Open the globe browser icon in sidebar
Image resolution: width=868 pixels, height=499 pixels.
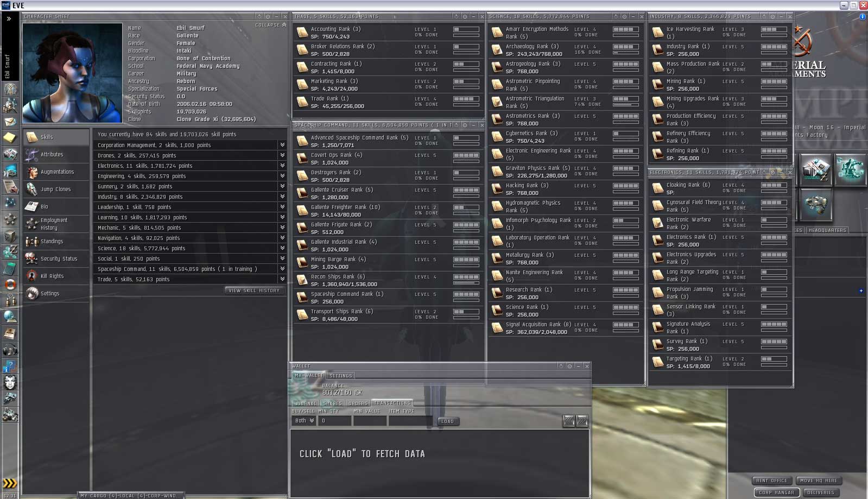(x=10, y=317)
